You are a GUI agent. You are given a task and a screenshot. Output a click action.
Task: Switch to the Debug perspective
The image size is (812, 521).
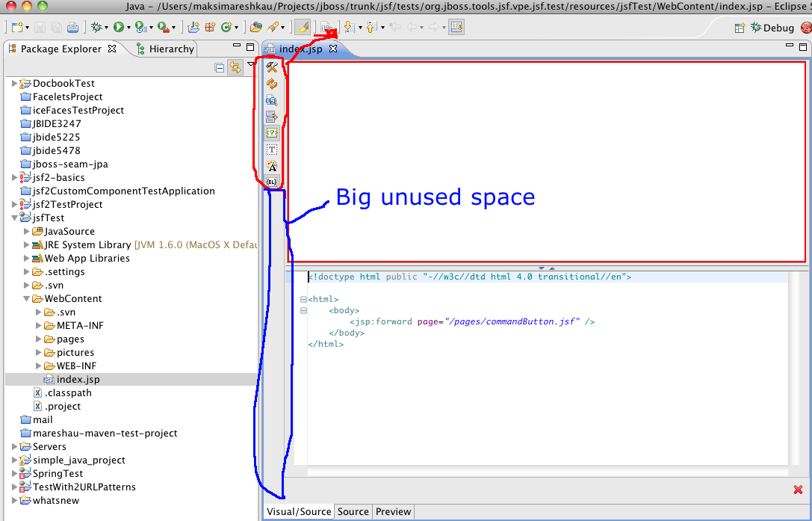[772, 28]
